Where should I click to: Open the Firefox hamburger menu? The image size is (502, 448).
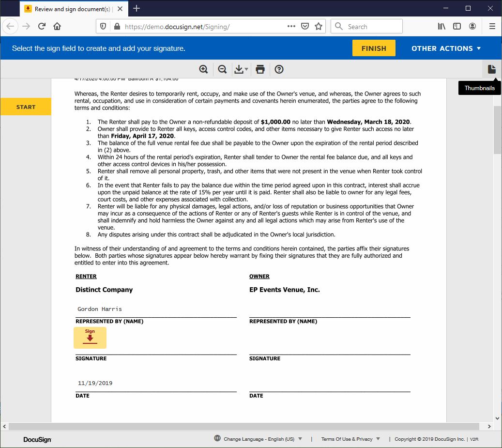point(492,26)
